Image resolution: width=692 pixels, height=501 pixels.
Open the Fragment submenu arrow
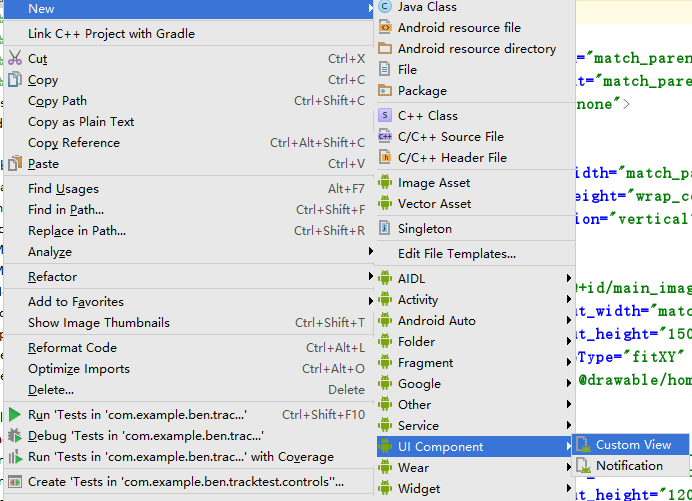569,363
